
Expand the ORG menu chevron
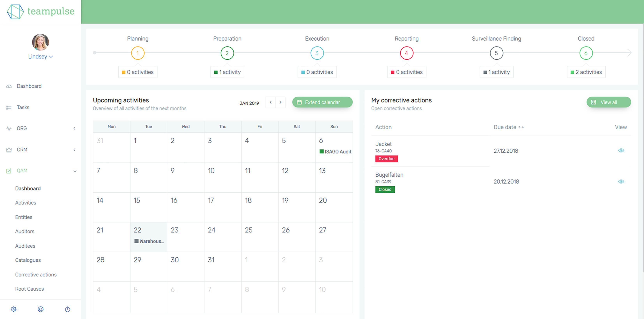pyautogui.click(x=74, y=129)
